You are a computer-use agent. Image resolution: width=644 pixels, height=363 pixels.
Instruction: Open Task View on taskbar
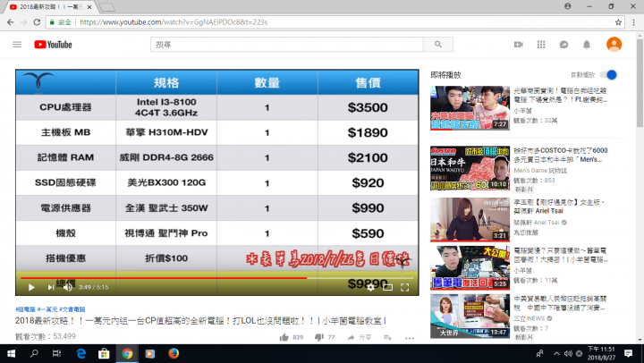pos(56,353)
